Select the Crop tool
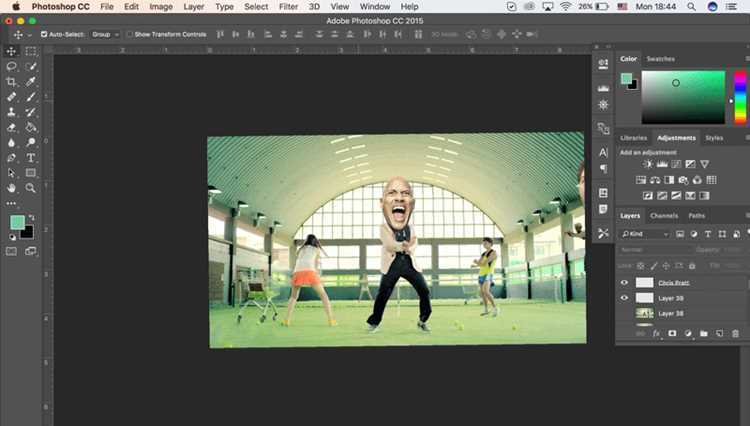 [11, 82]
